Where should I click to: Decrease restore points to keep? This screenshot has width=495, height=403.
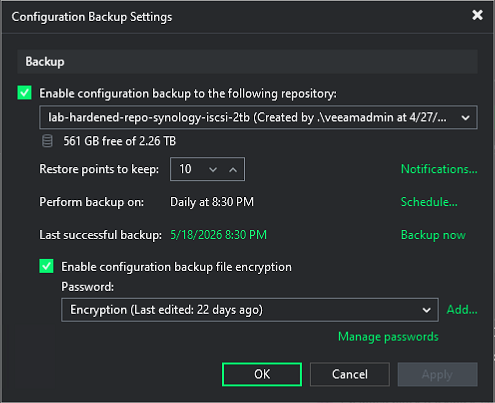pos(213,169)
